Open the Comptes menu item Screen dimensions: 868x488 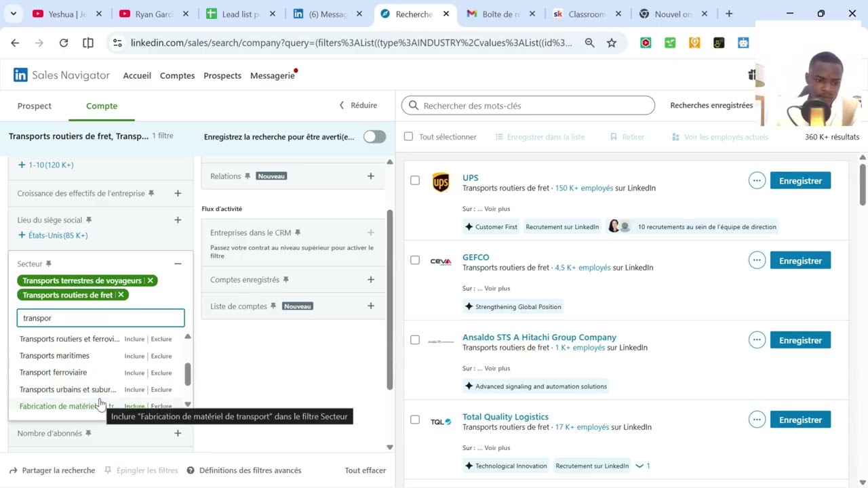tap(177, 75)
